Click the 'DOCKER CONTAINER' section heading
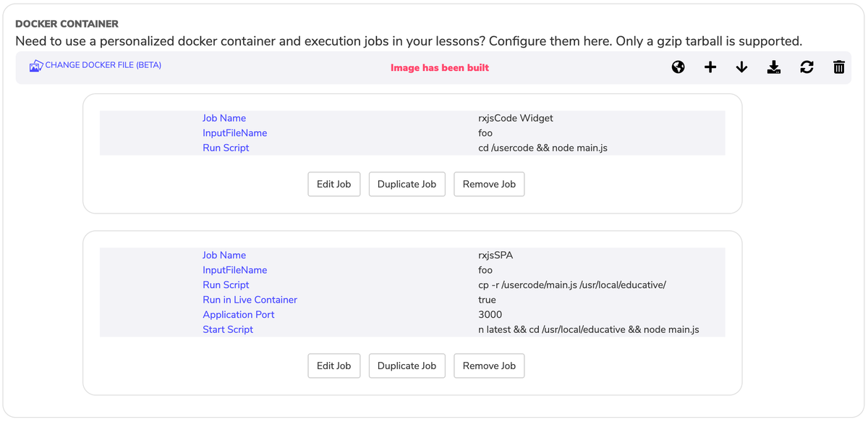Screen dimensions: 868x422 pos(67,24)
